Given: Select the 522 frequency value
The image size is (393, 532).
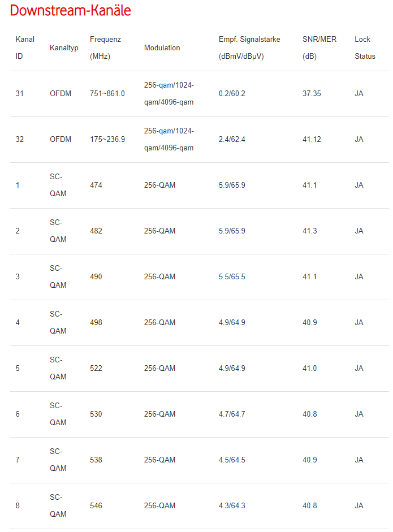Looking at the screenshot, I should pyautogui.click(x=96, y=369).
